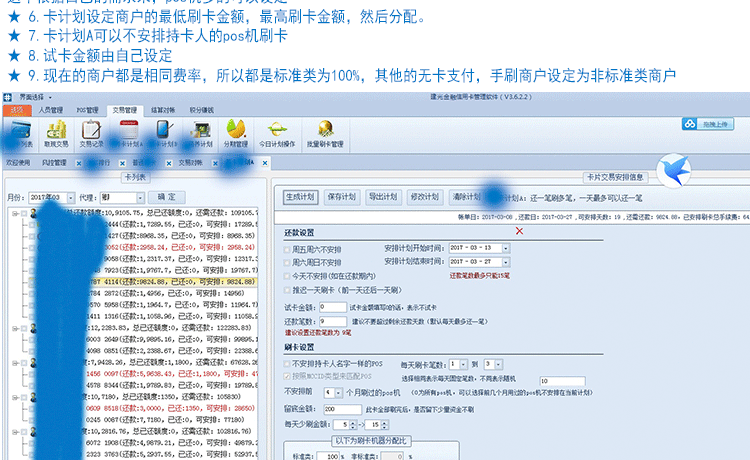Image resolution: width=750 pixels, height=460 pixels.
Task: Click the 生成计划 button
Action: pyautogui.click(x=300, y=197)
